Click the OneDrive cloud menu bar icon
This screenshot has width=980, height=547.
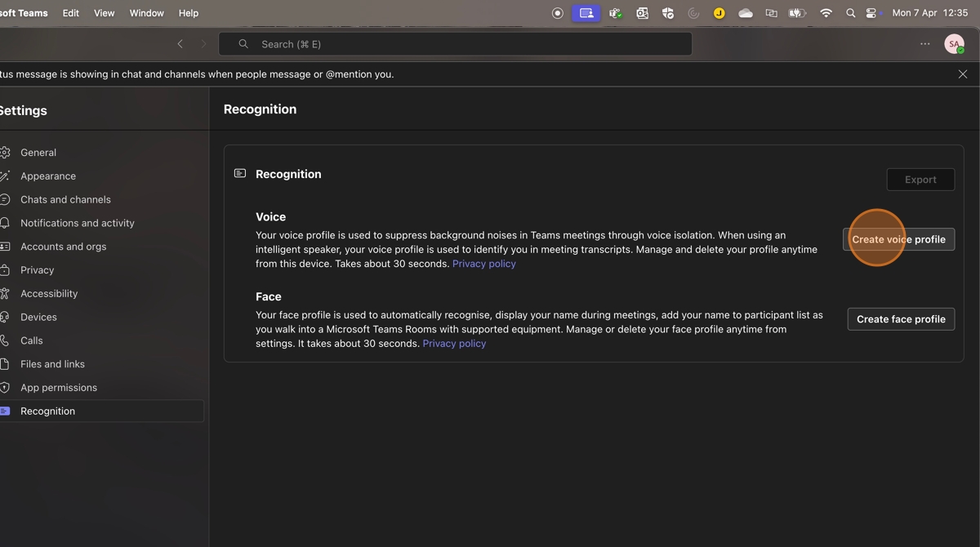pyautogui.click(x=746, y=13)
